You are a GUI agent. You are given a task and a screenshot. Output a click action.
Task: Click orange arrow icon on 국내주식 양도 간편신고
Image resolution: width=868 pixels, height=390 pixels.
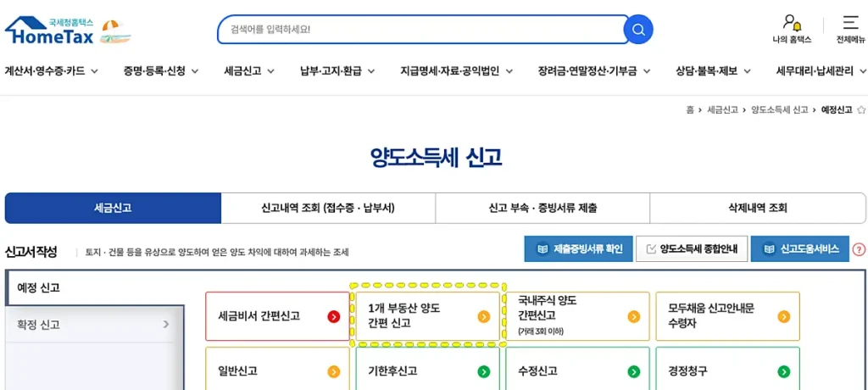tap(634, 316)
